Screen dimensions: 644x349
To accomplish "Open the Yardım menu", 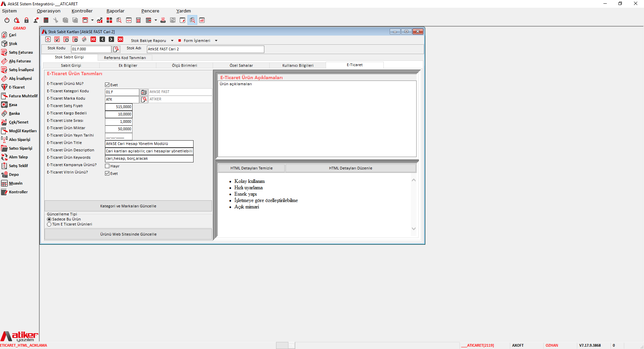I will point(183,11).
